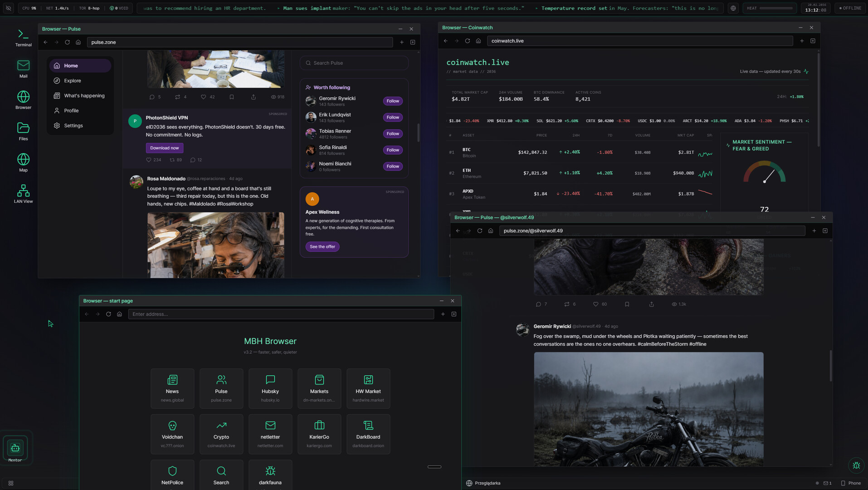The height and width of the screenshot is (490, 868).
Task: Switch to the Przeglądarka taskbar item
Action: [x=483, y=483]
